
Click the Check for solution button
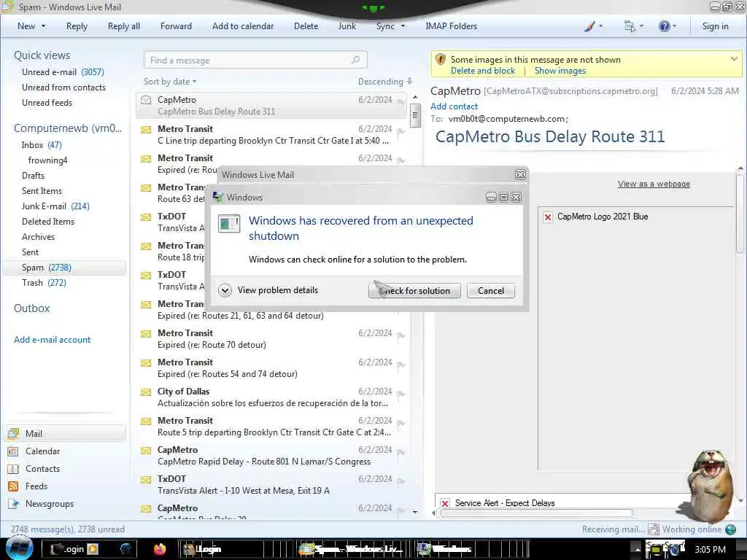414,290
